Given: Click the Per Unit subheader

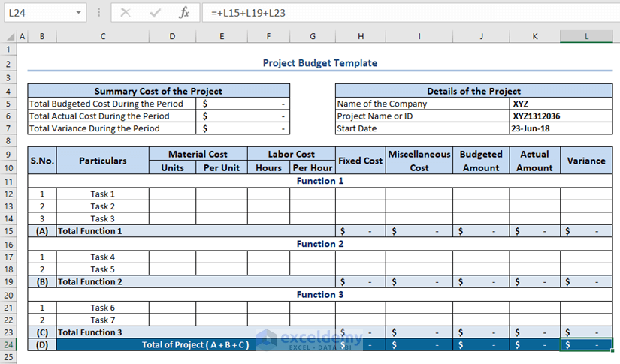Looking at the screenshot, I should click(x=222, y=167).
